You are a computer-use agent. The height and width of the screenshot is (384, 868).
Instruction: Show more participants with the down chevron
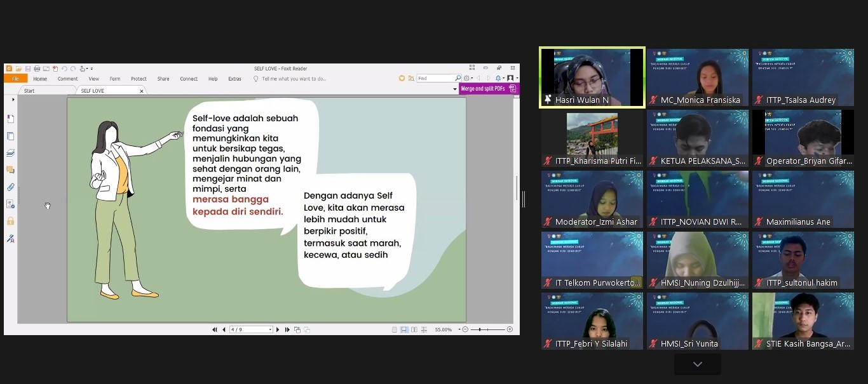pyautogui.click(x=698, y=364)
